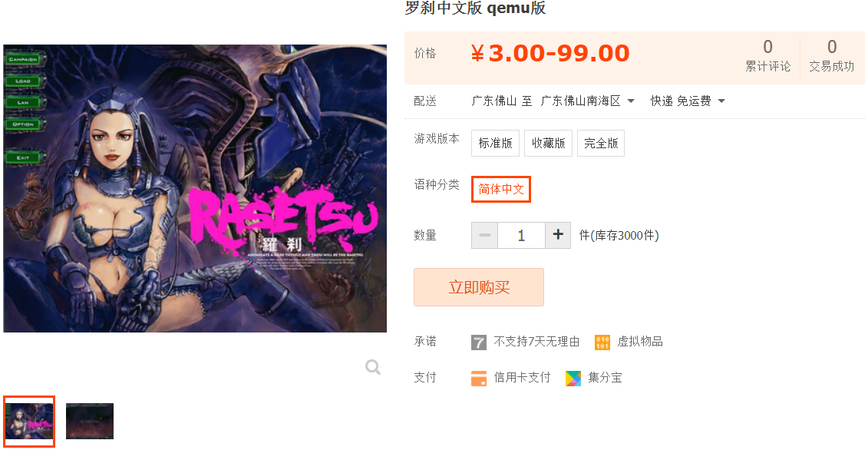Select the 标准版 game version

click(495, 143)
